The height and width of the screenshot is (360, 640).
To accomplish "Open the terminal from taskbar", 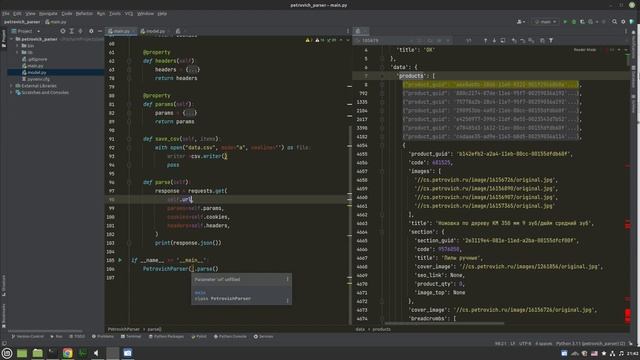I will [x=52, y=353].
